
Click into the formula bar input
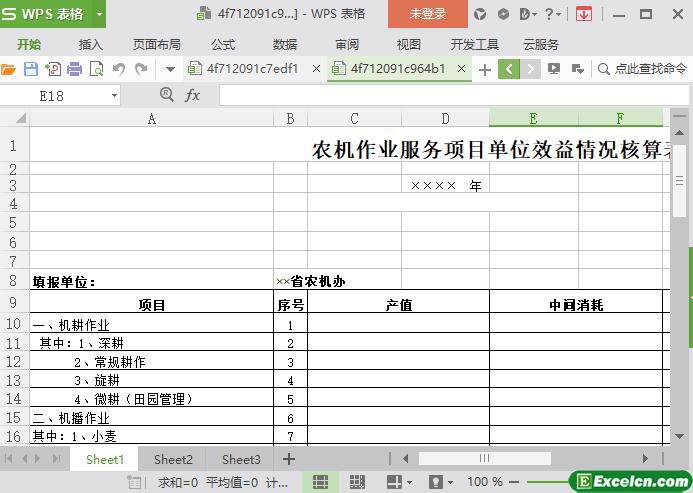pyautogui.click(x=454, y=96)
